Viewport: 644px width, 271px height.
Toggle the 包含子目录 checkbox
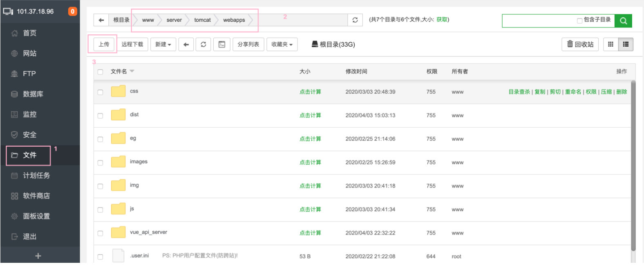[x=579, y=20]
